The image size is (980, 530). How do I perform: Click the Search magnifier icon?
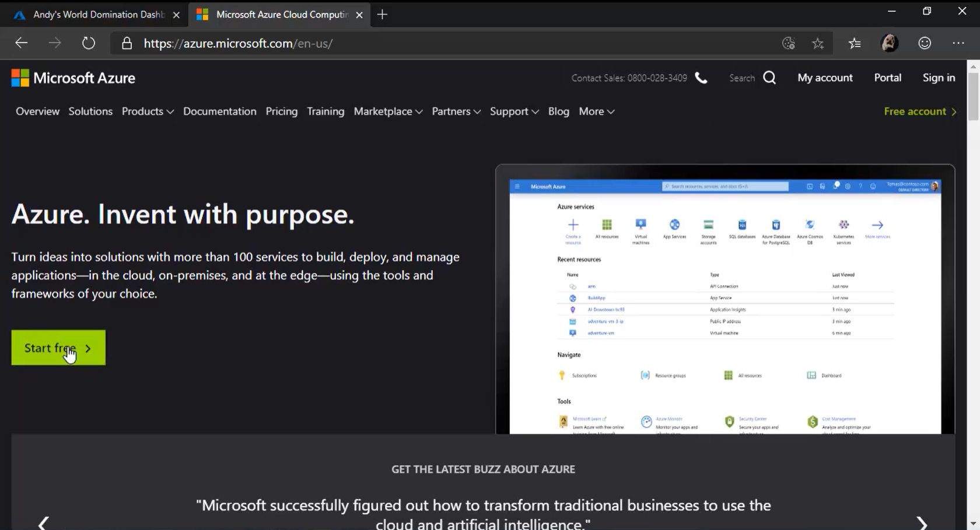769,78
